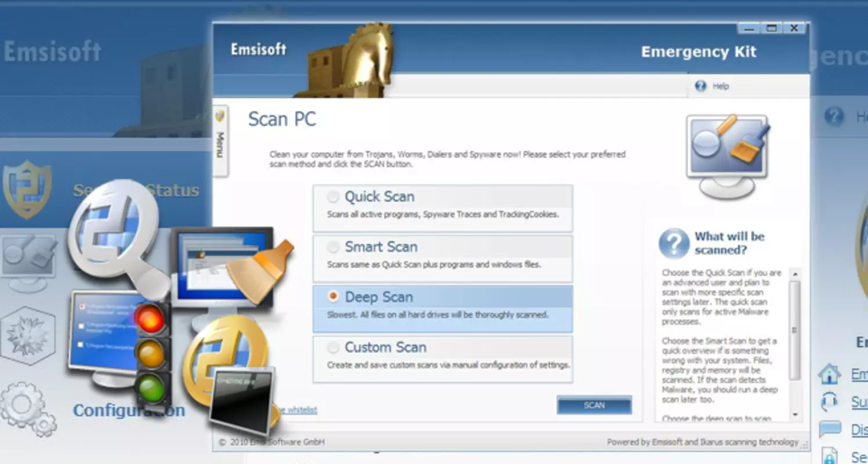Click the Custom Scan description text
The image size is (868, 464).
pyautogui.click(x=448, y=365)
